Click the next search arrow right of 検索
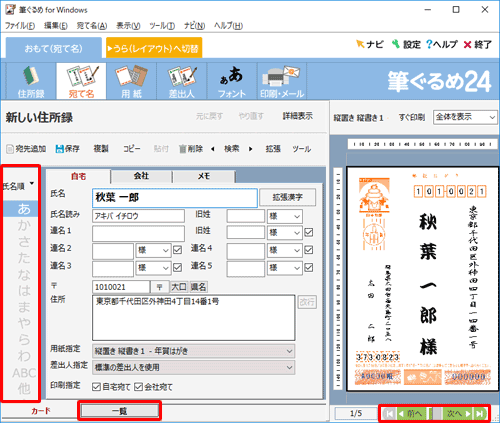 tap(251, 149)
